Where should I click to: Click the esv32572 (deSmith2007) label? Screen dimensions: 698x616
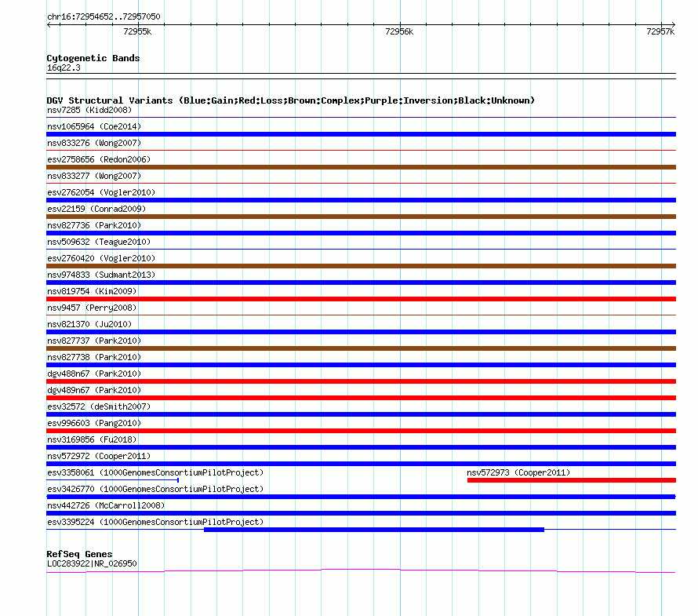(99, 406)
